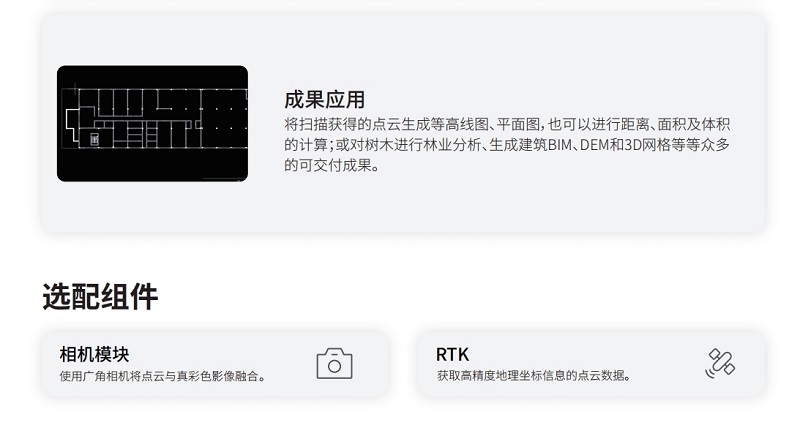Click the 获取高精度地理坐标信息的点云数据 description
800x439 pixels.
coord(534,376)
